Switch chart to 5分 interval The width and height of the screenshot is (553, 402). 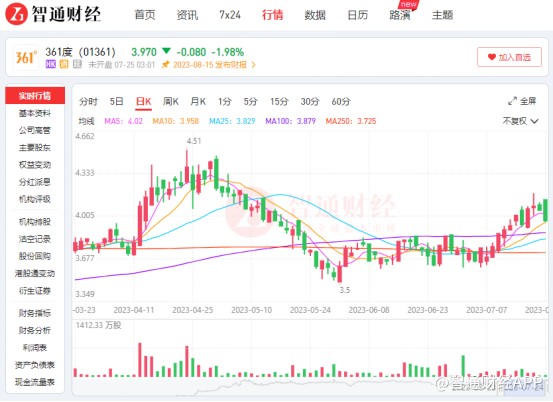251,102
